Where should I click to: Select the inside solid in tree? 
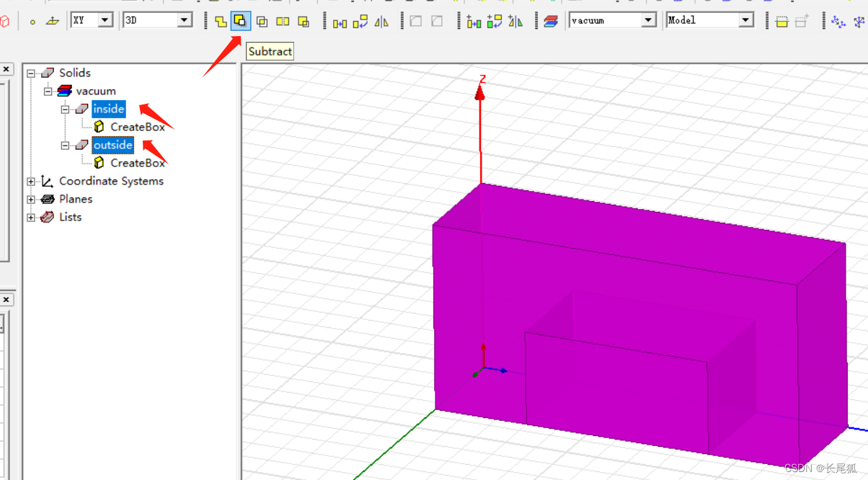(109, 109)
